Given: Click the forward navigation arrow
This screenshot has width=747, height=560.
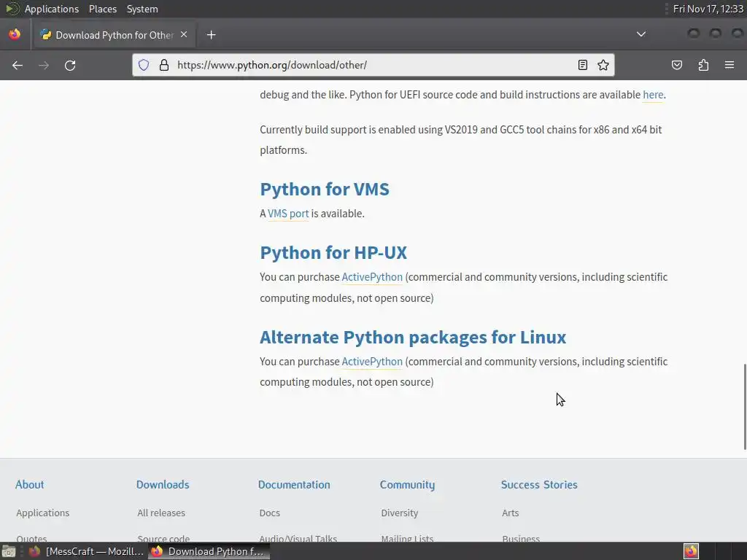Looking at the screenshot, I should [x=44, y=65].
